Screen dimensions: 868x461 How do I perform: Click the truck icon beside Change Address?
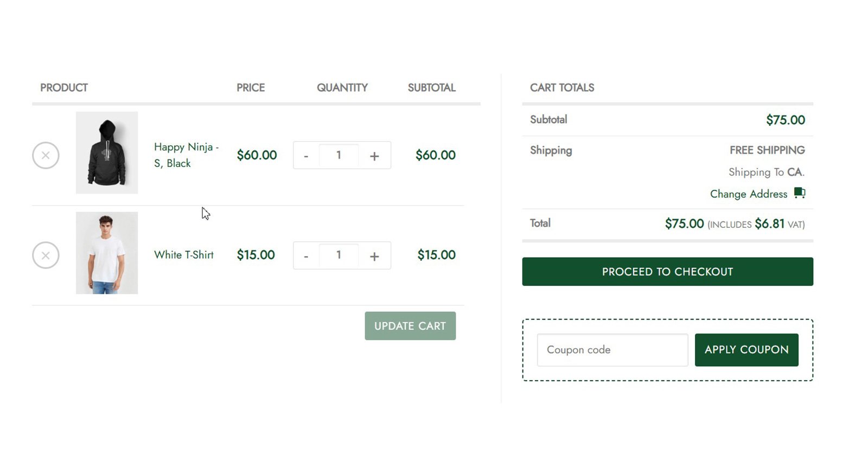[x=800, y=193]
